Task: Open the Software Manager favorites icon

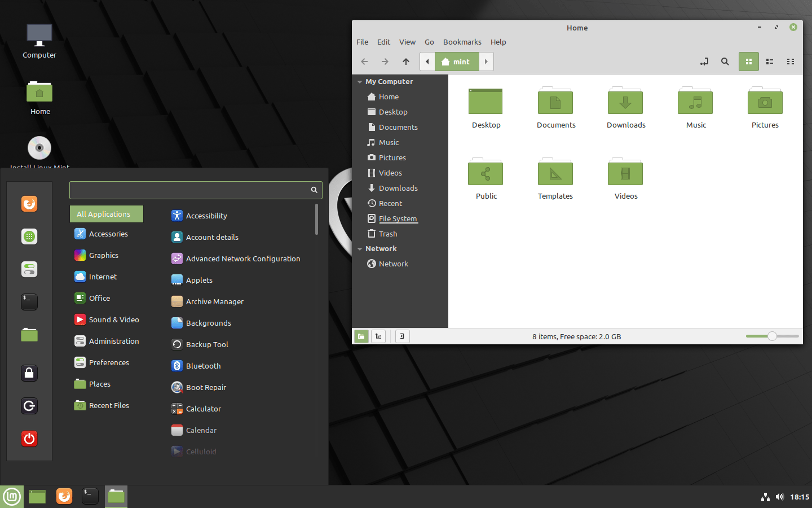Action: coord(29,237)
